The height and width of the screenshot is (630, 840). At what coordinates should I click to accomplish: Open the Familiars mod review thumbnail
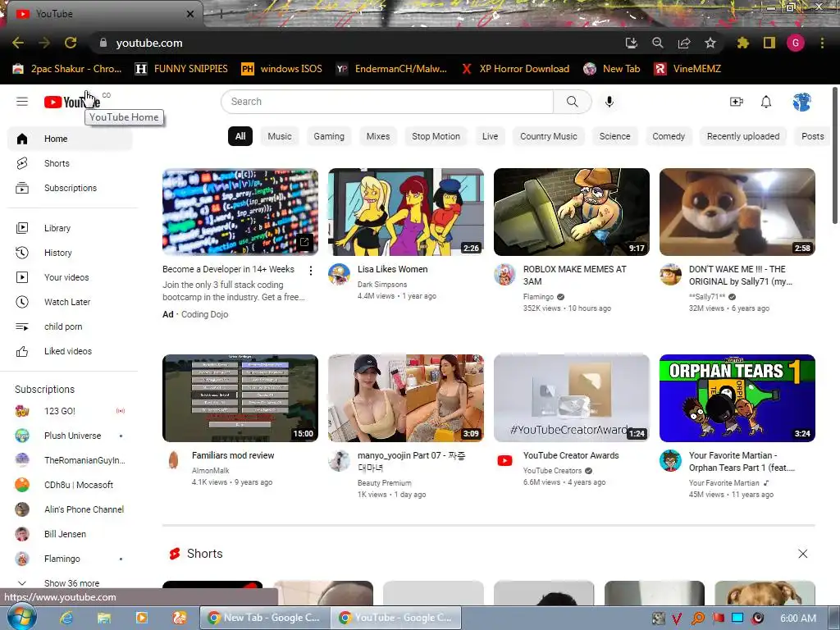click(x=240, y=398)
